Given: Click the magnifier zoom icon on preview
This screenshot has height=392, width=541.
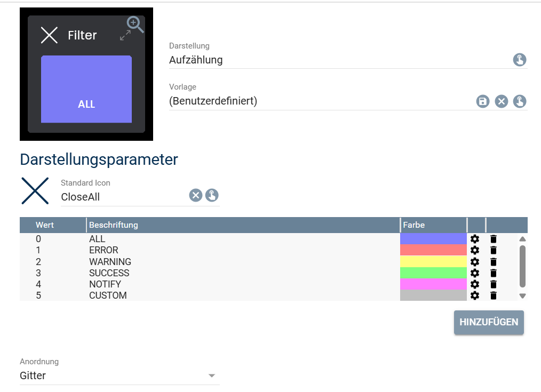Looking at the screenshot, I should click(x=134, y=24).
